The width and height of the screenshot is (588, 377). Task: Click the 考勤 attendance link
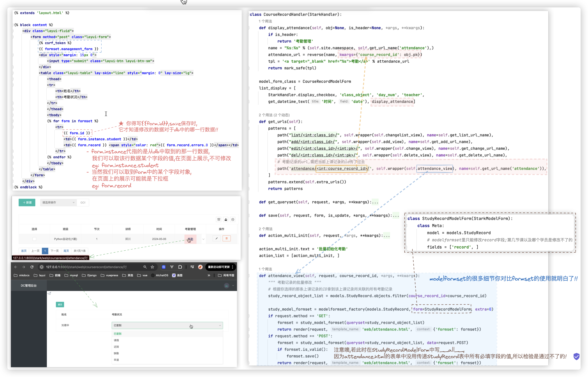click(x=190, y=239)
